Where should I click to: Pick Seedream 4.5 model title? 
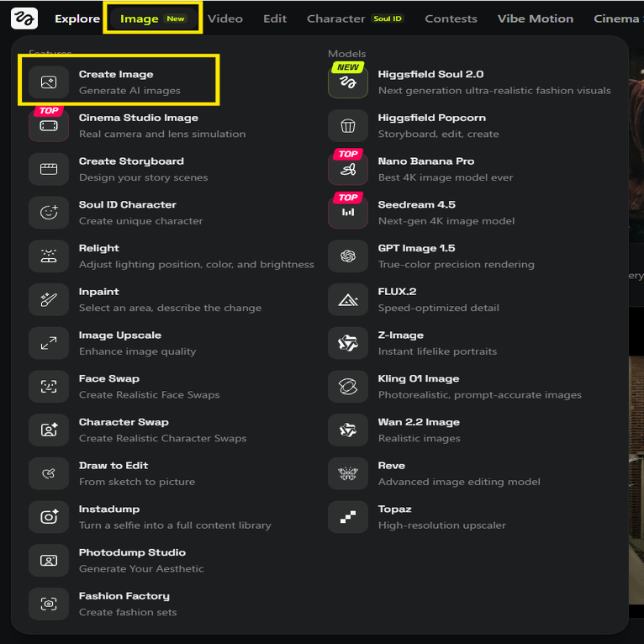coord(416,205)
